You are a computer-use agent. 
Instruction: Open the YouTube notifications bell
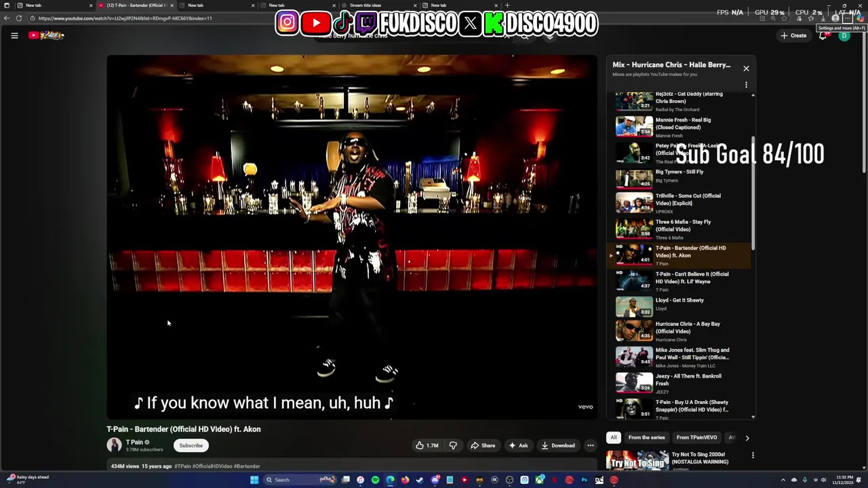[x=823, y=36]
